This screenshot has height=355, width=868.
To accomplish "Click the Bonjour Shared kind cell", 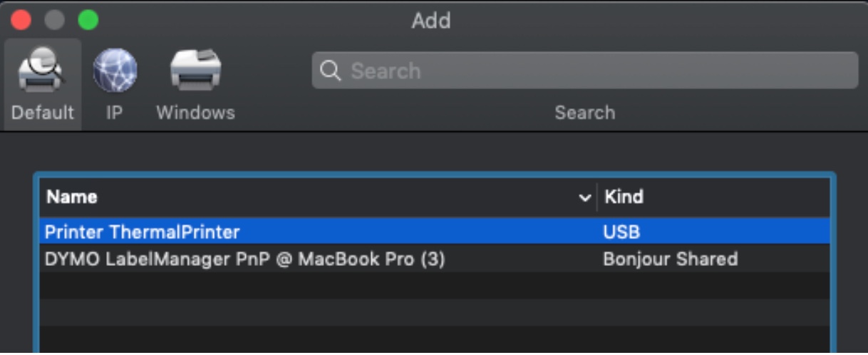I will point(670,259).
